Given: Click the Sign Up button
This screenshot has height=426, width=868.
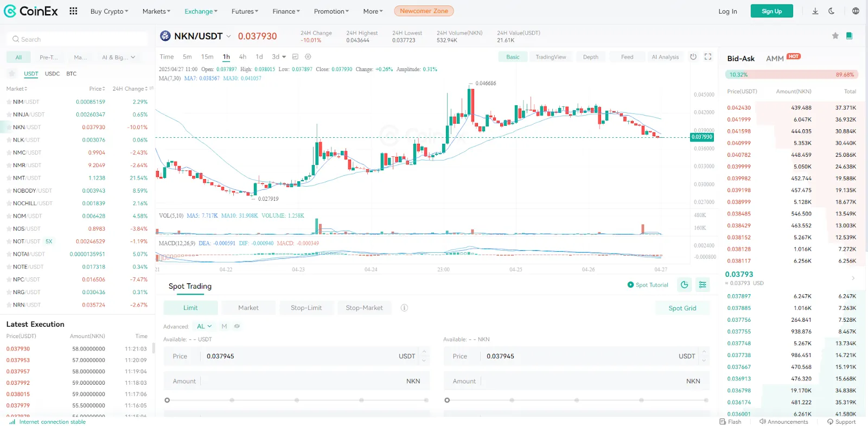Looking at the screenshot, I should point(771,11).
